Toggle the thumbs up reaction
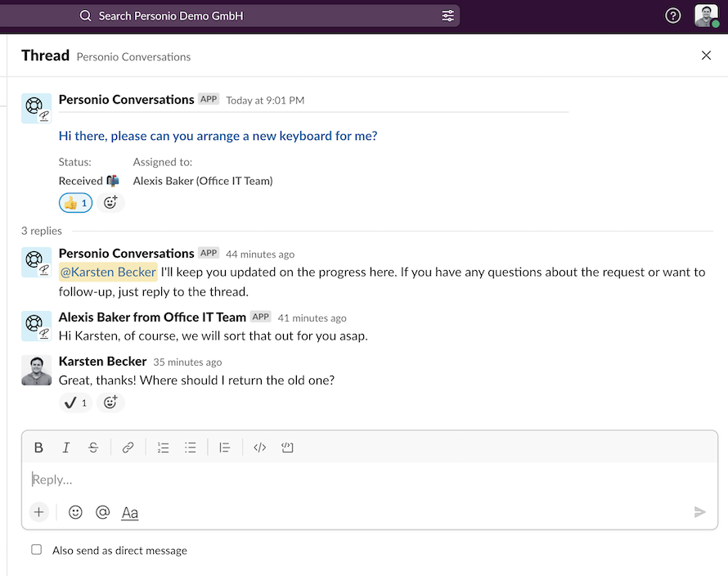 (x=76, y=203)
